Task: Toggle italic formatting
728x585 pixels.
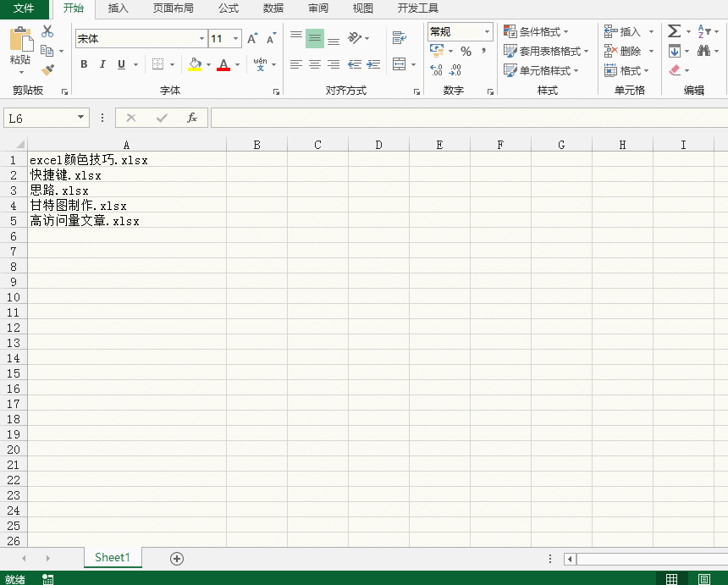Action: tap(102, 64)
